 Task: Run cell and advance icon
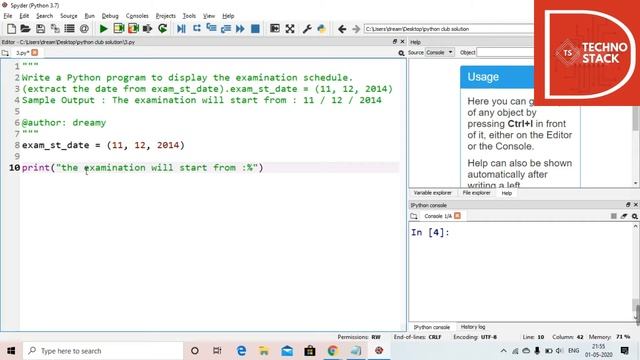coord(133,29)
